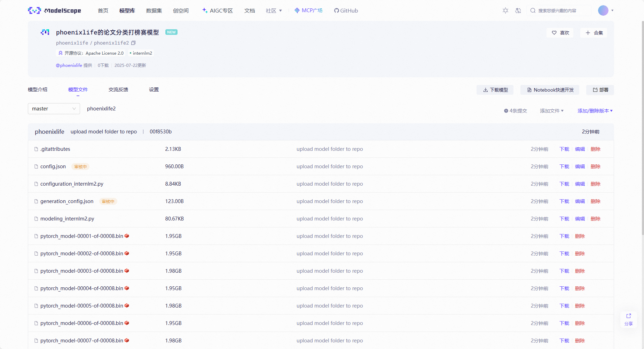
Task: Click the phoenixlife2 breadcrumb path
Action: coord(101,109)
